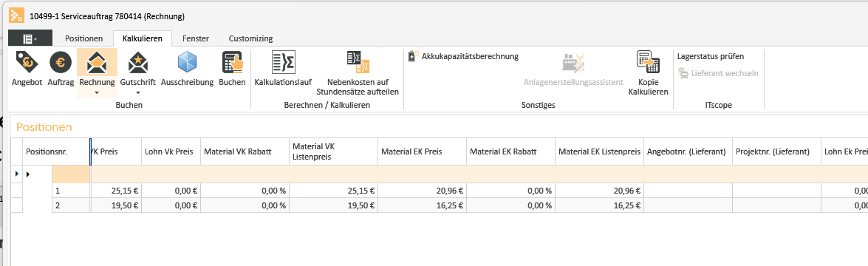Screen dimensions: 868x266
Task: Click the VK Preis cell 19,50 € in row 2
Action: coord(115,205)
